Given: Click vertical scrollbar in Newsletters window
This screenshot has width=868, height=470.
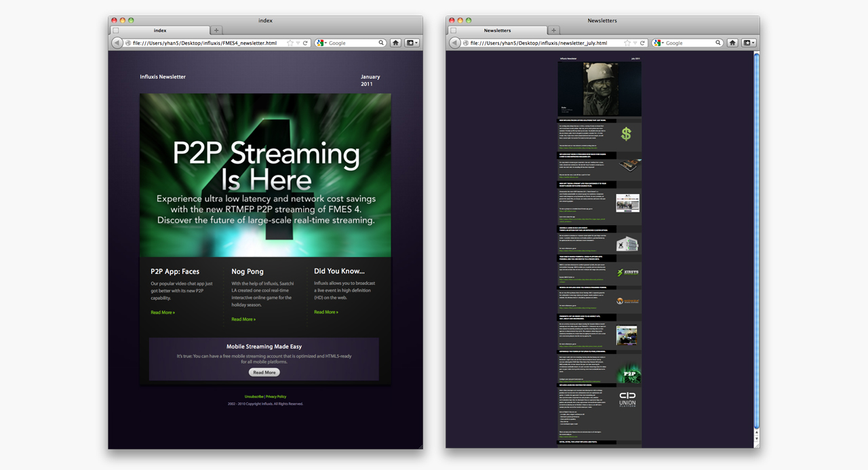Looking at the screenshot, I should pos(756,237).
